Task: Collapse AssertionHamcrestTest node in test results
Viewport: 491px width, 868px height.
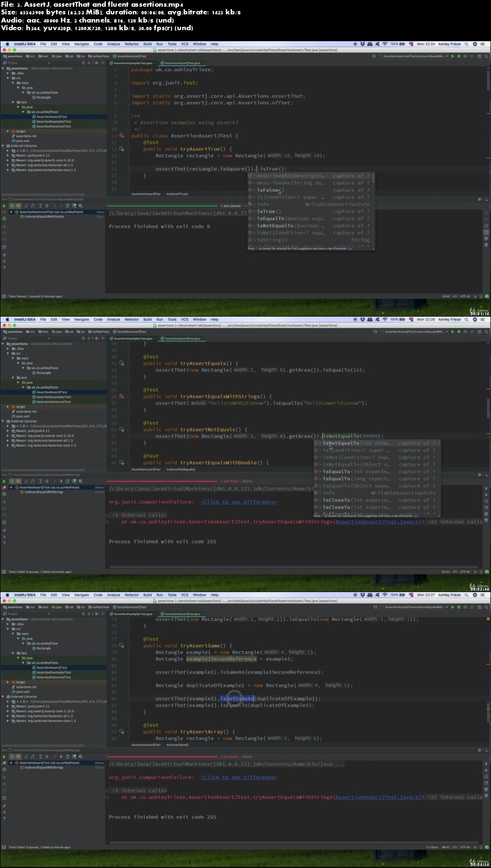Action: [12, 212]
